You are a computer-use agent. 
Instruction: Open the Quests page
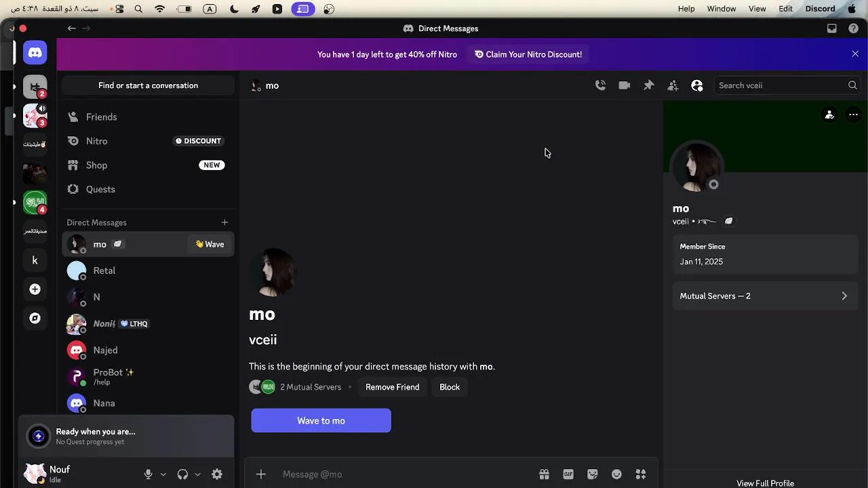point(148,189)
